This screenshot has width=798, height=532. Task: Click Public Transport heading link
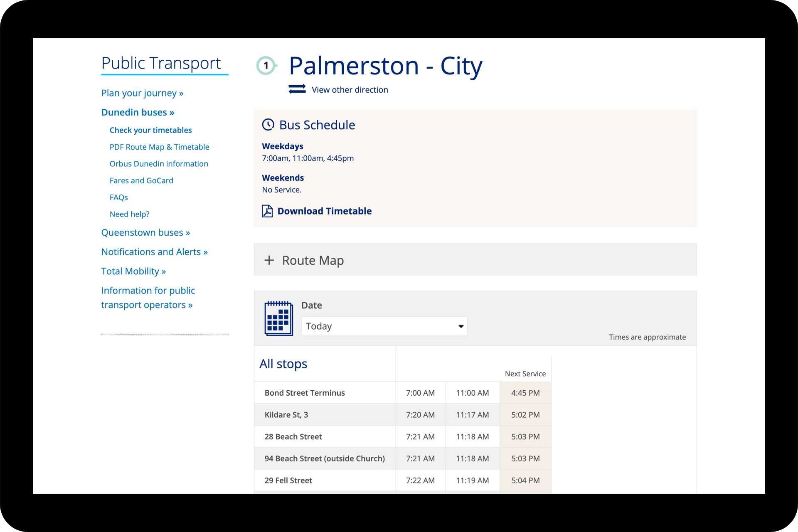click(x=161, y=63)
